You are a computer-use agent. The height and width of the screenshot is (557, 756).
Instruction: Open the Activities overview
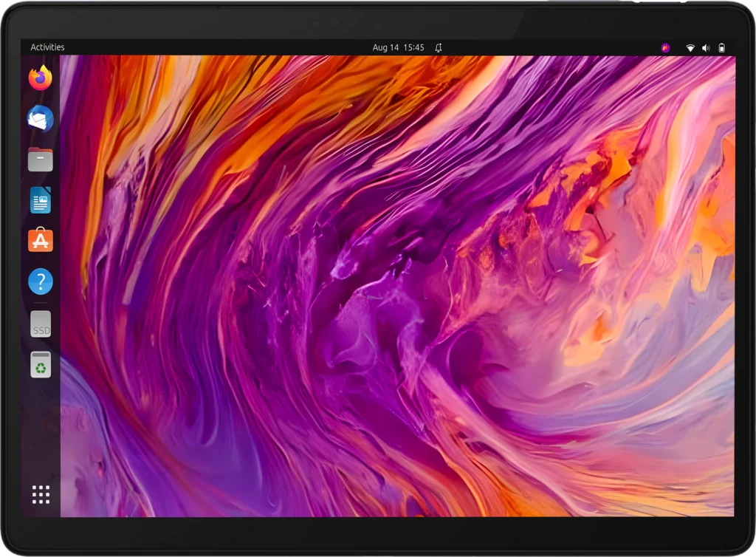tap(48, 47)
